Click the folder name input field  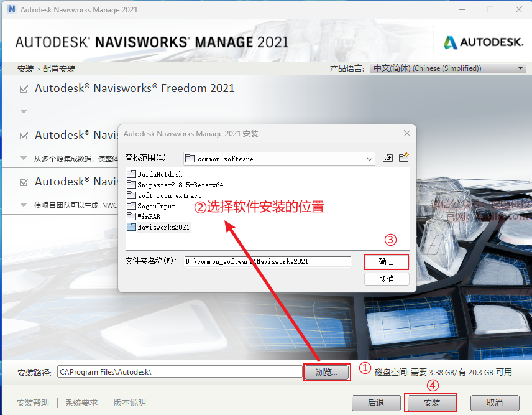coord(268,261)
